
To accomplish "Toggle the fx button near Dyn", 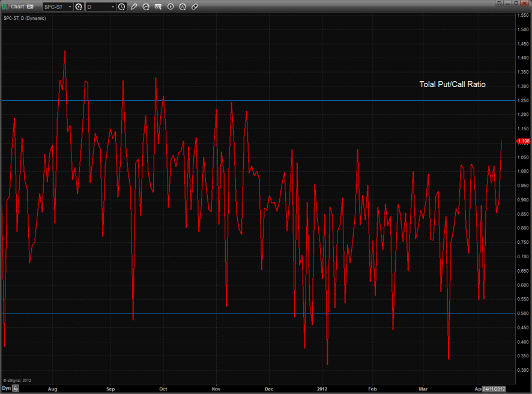I will pyautogui.click(x=16, y=389).
